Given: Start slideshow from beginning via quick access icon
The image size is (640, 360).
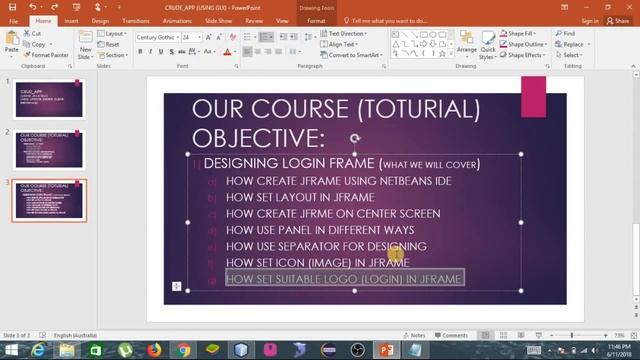Looking at the screenshot, I should tap(76, 7).
